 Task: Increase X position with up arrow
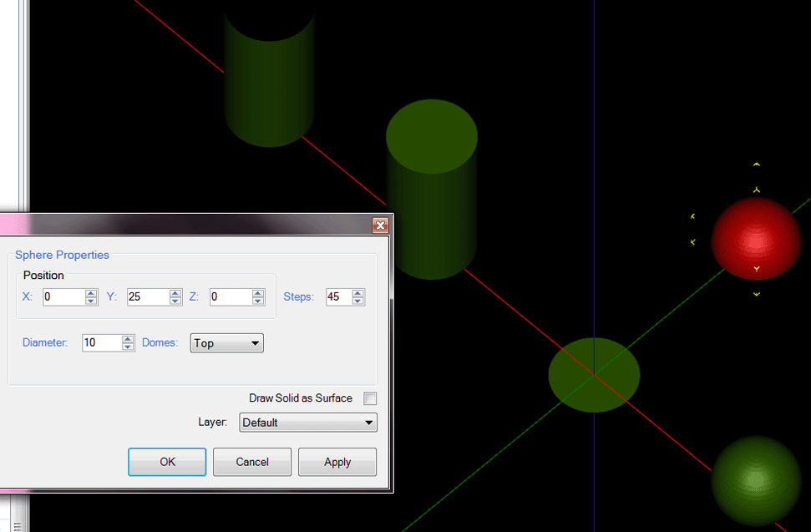[x=91, y=293]
